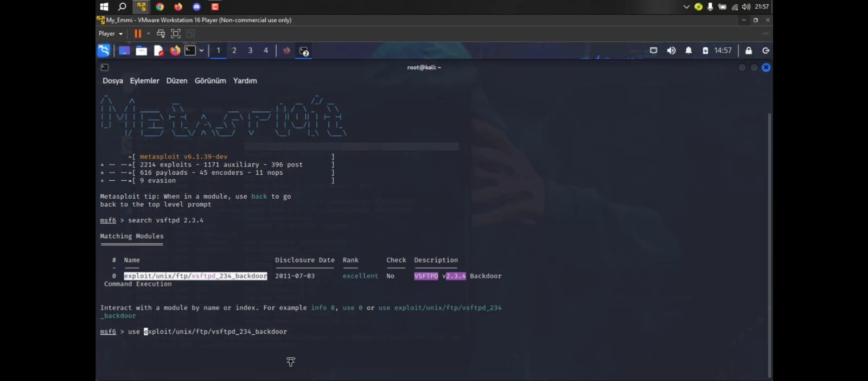Switch to workspace 4

(266, 50)
